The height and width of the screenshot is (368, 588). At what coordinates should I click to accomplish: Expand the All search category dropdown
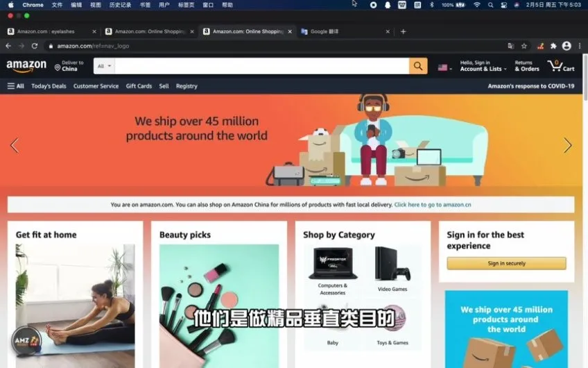[104, 66]
